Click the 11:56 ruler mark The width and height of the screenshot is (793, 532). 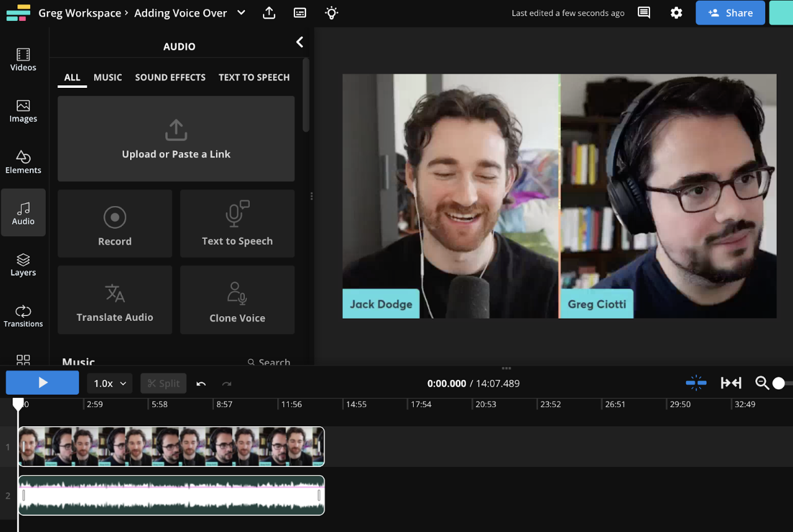click(x=291, y=404)
